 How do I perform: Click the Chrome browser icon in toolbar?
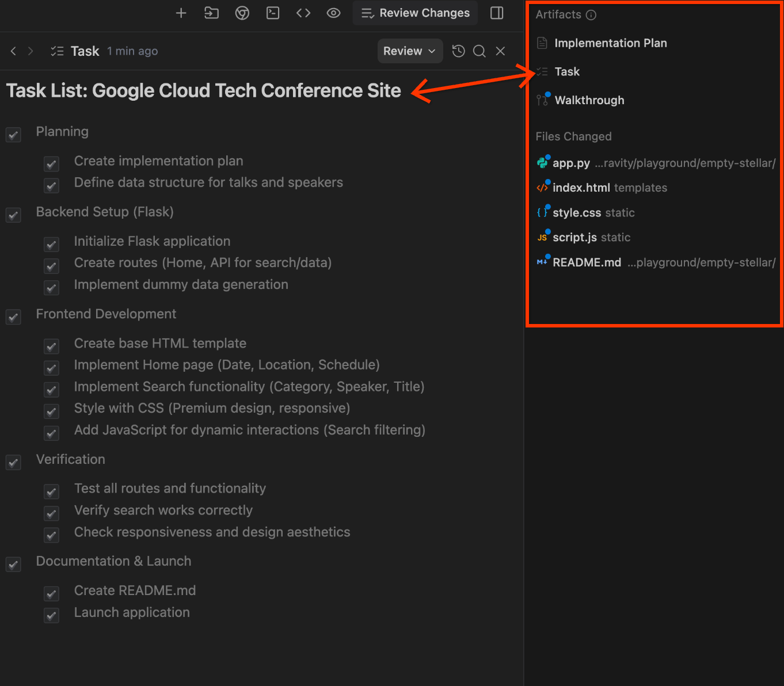tap(242, 13)
